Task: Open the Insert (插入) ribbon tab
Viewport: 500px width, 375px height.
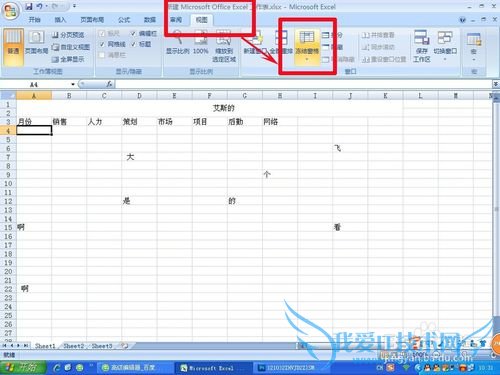Action: [60, 20]
